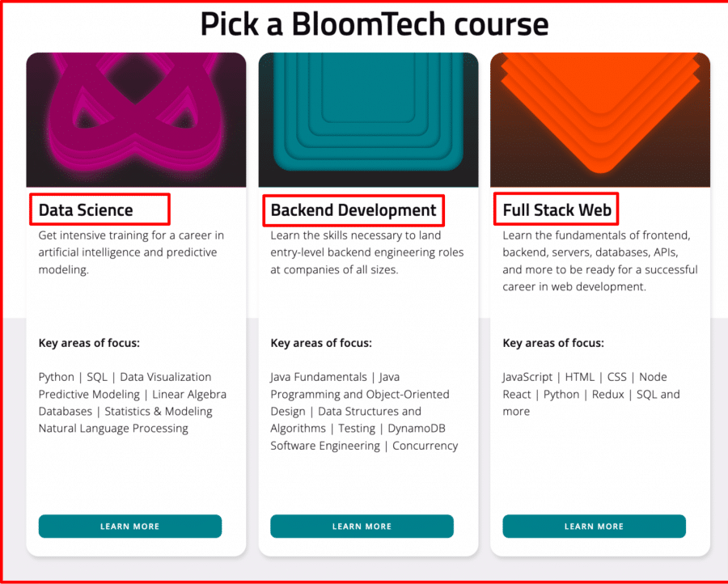Open the orange Full Stack Web image
The width and height of the screenshot is (728, 584).
600,120
